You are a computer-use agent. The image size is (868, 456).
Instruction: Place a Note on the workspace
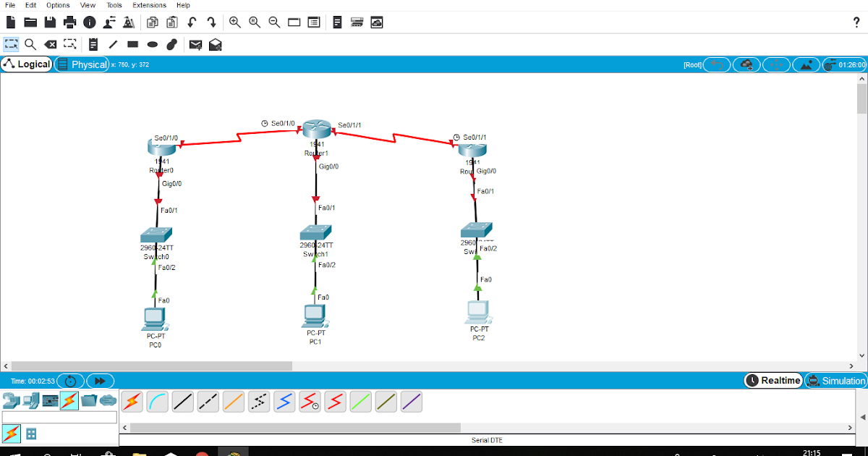pos(93,44)
